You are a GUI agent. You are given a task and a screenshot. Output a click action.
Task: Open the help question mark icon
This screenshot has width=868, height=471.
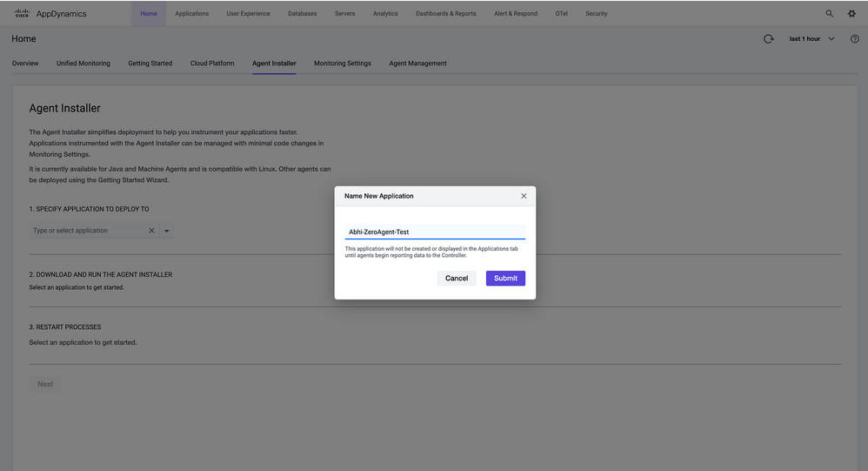click(854, 39)
